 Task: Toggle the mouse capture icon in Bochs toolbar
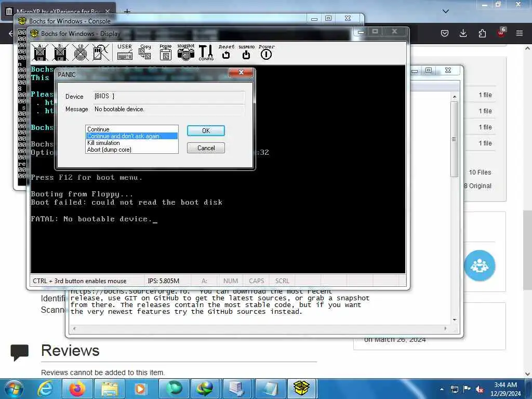click(101, 52)
